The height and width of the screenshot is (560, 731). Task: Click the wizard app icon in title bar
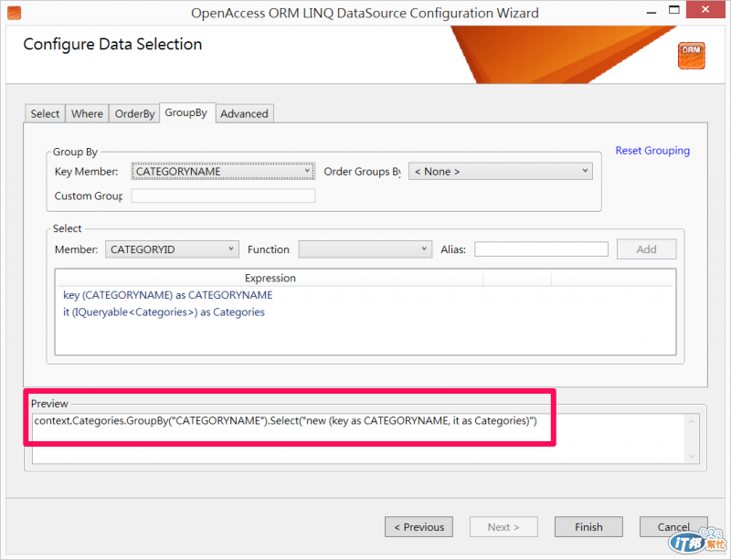point(14,13)
